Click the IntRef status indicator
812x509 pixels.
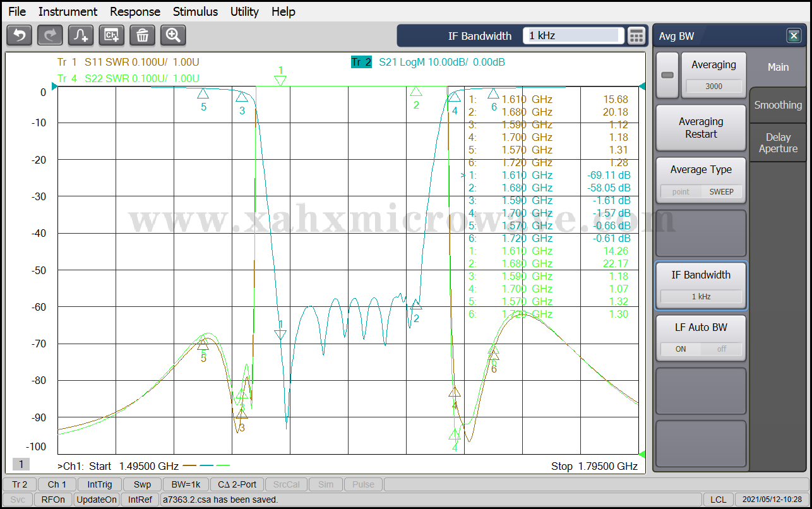140,500
